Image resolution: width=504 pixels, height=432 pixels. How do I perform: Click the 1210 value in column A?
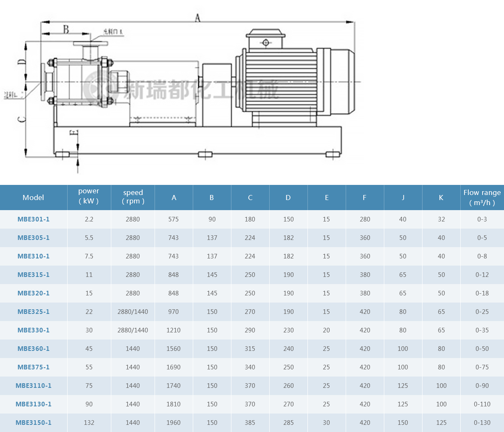point(173,330)
